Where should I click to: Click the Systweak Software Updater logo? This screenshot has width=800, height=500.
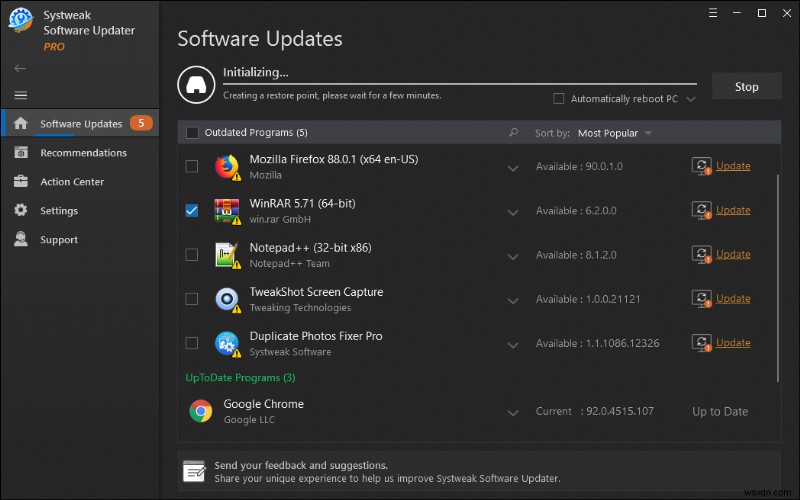20,20
